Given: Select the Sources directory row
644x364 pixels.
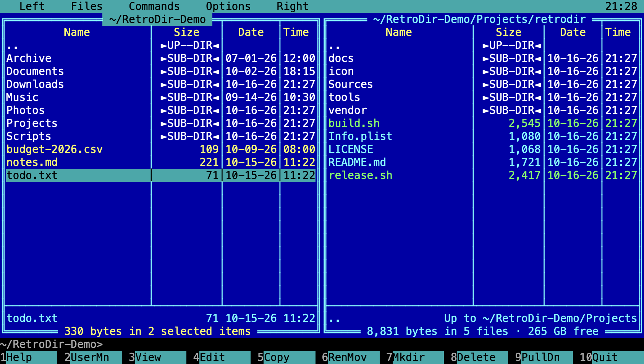Looking at the screenshot, I should click(483, 84).
